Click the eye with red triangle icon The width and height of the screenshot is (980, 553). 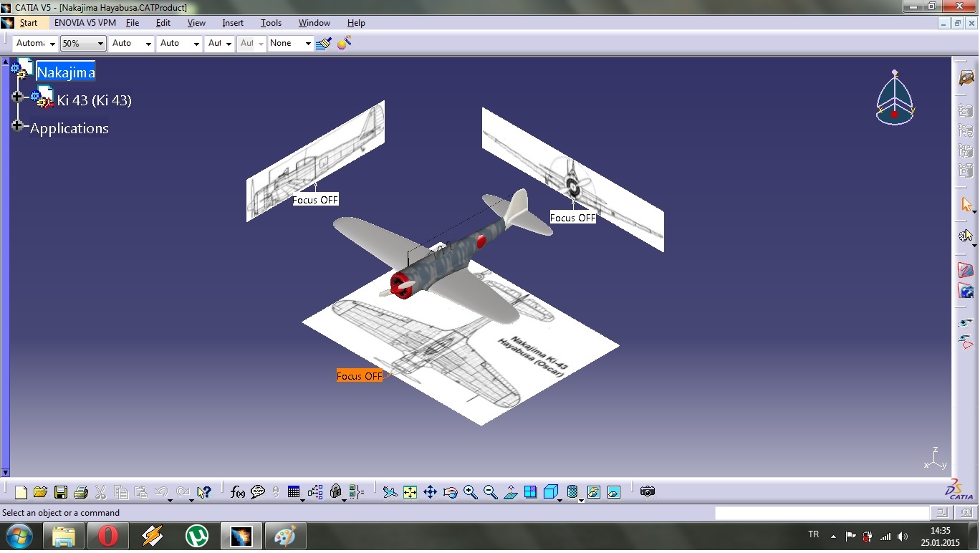pos(966,342)
